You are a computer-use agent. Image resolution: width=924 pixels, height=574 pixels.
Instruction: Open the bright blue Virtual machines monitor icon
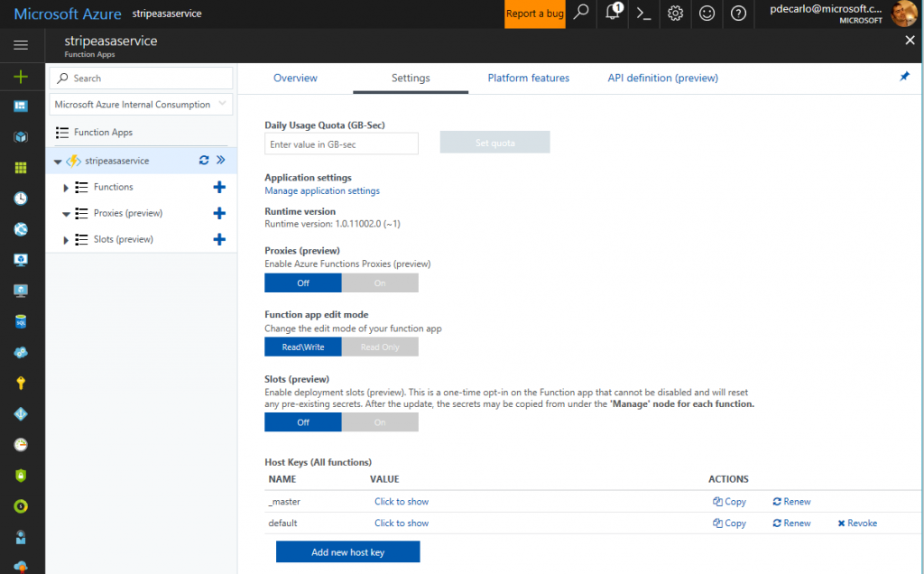[x=21, y=260]
